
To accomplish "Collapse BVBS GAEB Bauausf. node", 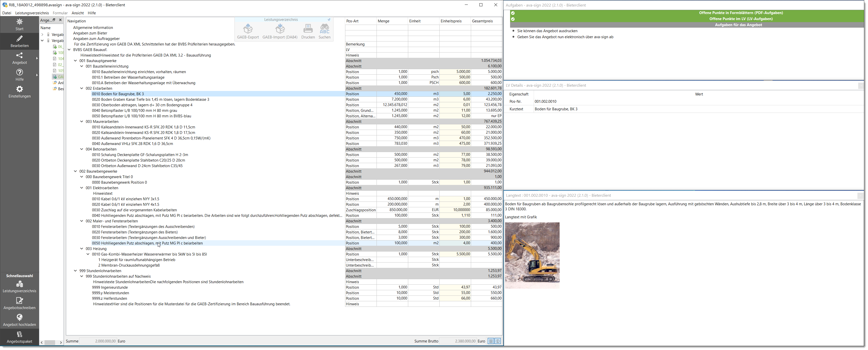I will pyautogui.click(x=69, y=50).
